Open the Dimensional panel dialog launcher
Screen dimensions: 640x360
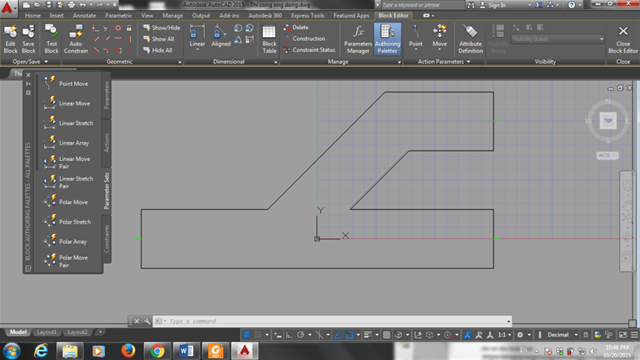(276, 62)
